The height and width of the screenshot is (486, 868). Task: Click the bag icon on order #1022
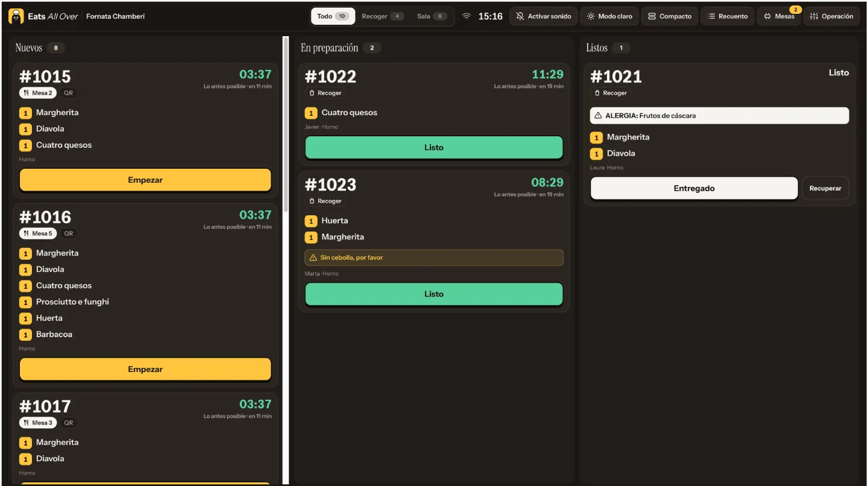pyautogui.click(x=312, y=93)
